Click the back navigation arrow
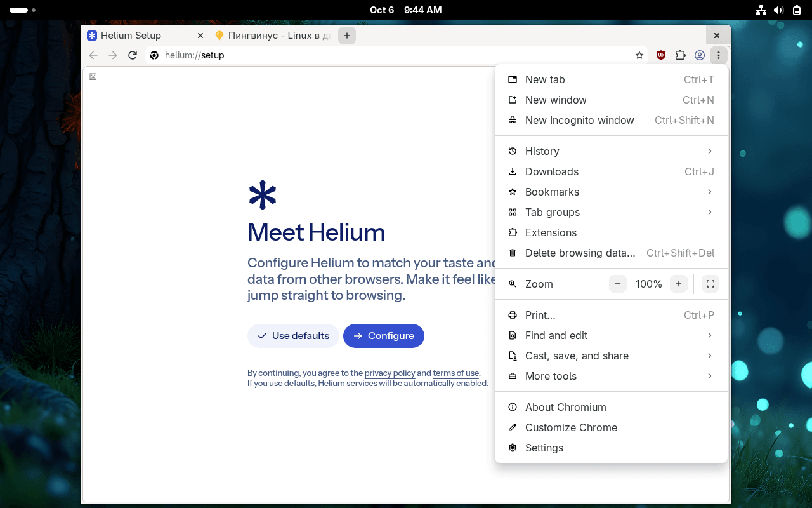Image resolution: width=812 pixels, height=508 pixels. tap(93, 55)
